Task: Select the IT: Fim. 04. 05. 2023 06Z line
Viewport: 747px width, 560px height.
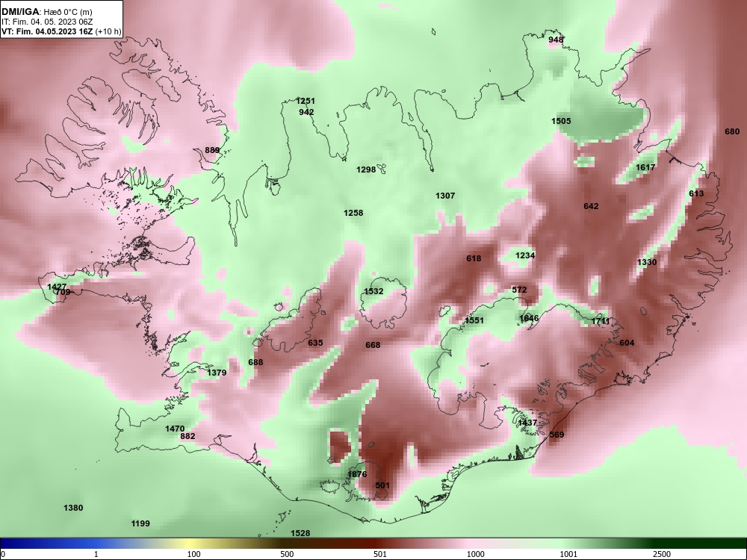Action: click(46, 22)
